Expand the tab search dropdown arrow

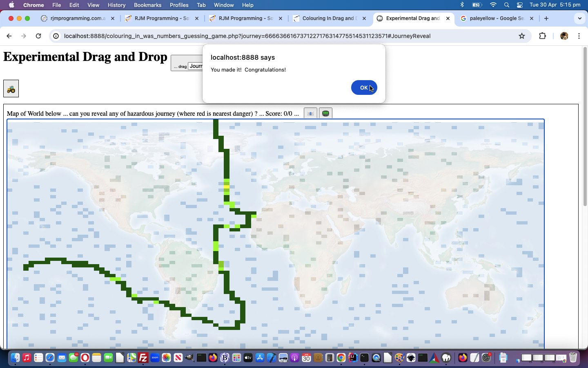[x=579, y=18]
